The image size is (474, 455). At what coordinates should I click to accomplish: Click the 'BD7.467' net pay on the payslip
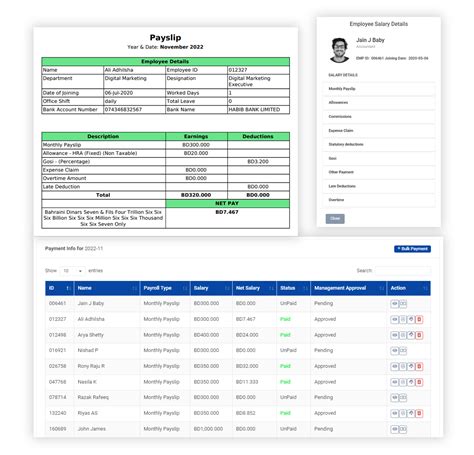pos(227,212)
